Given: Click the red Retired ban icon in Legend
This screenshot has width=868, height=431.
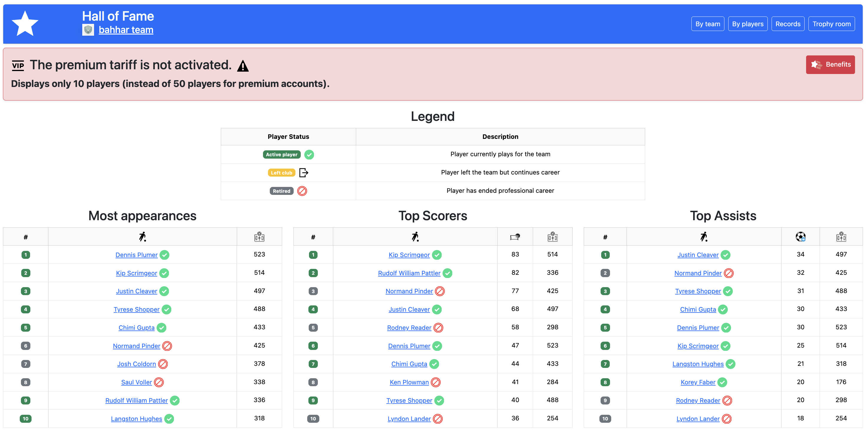Looking at the screenshot, I should click(302, 191).
